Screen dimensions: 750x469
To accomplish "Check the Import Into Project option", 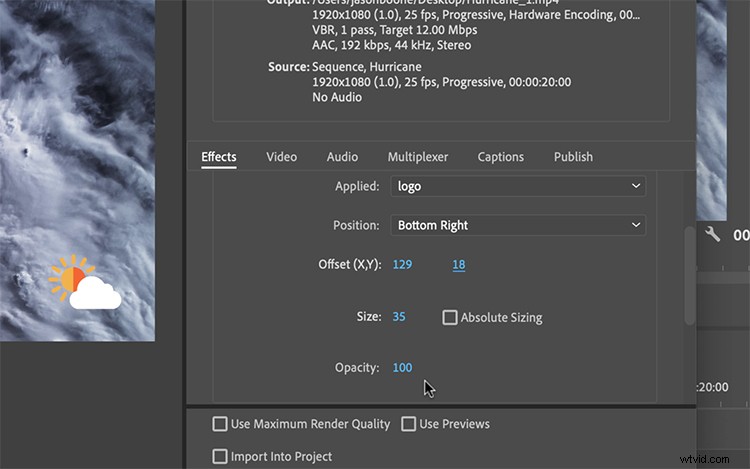I will pos(220,456).
